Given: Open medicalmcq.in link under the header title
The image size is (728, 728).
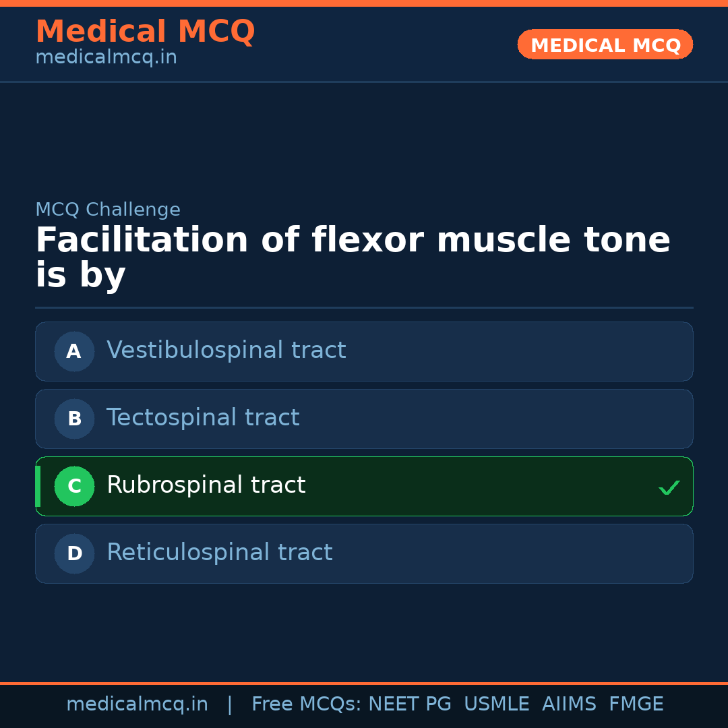Looking at the screenshot, I should [106, 58].
